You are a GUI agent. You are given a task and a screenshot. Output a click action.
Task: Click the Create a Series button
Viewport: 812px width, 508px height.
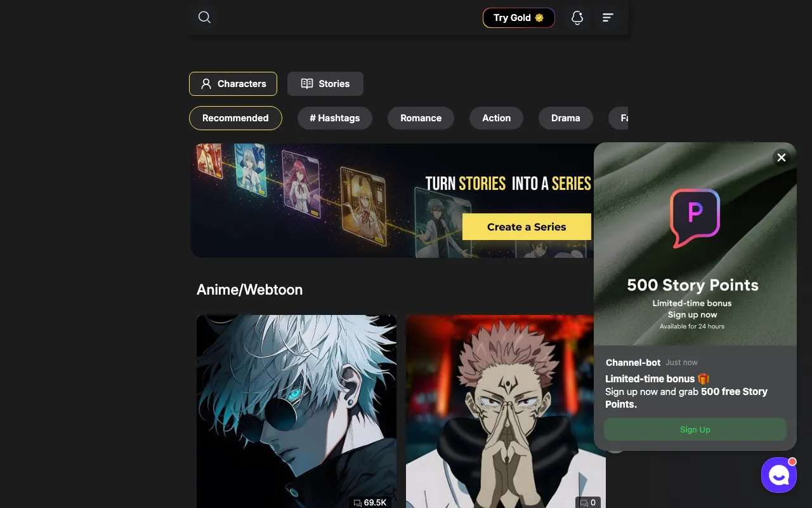[x=527, y=227]
